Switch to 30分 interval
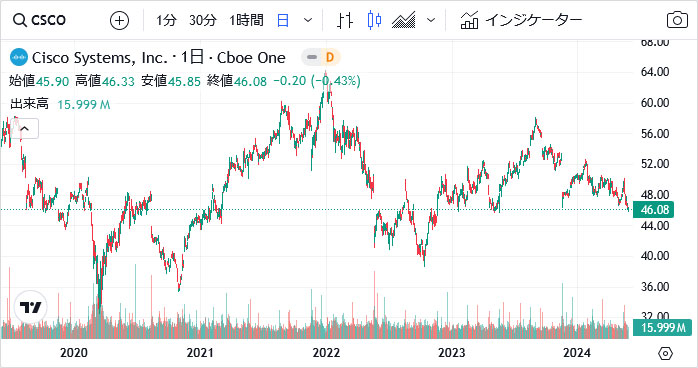698x368 pixels. [x=203, y=20]
